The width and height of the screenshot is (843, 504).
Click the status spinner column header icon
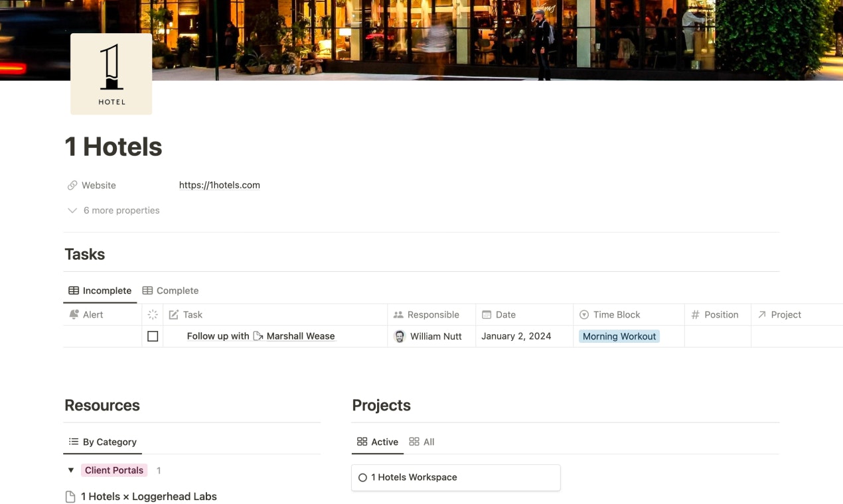[x=153, y=314]
